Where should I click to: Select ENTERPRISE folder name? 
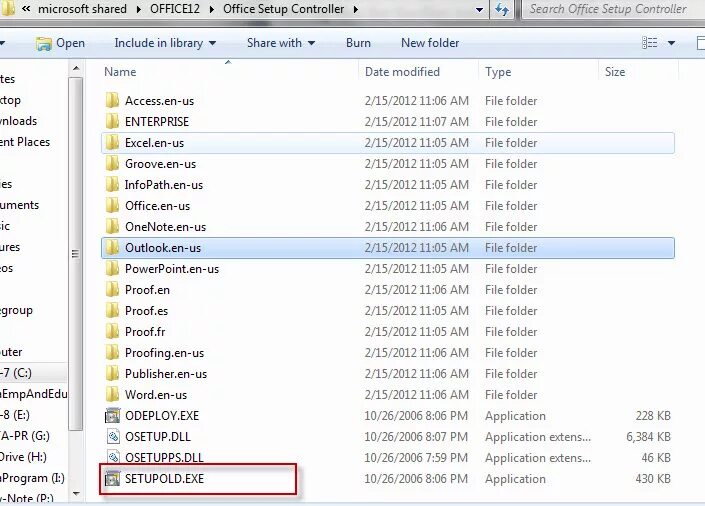[x=156, y=121]
